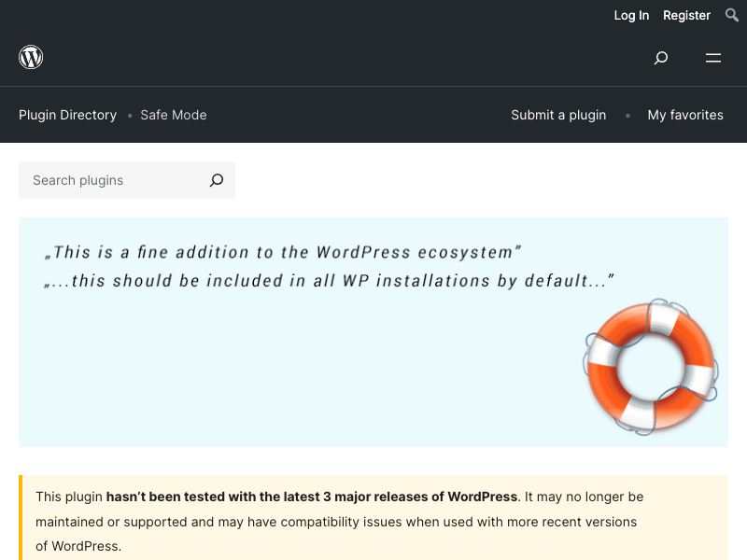Open the Plugin Directory link

67,115
